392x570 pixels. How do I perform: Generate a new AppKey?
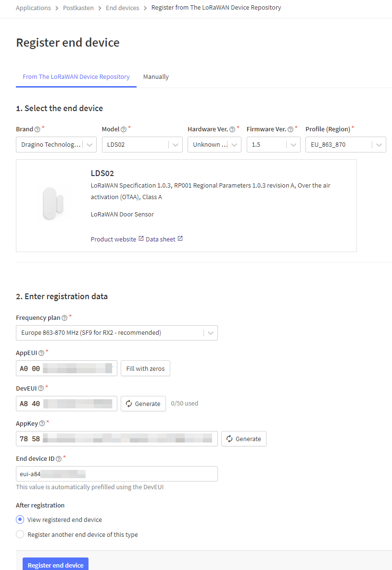(x=244, y=439)
